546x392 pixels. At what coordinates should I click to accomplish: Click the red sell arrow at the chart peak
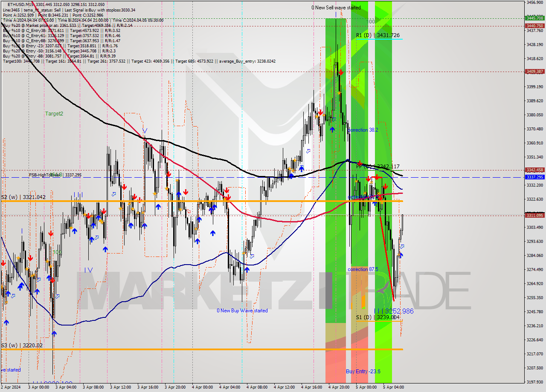click(340, 72)
